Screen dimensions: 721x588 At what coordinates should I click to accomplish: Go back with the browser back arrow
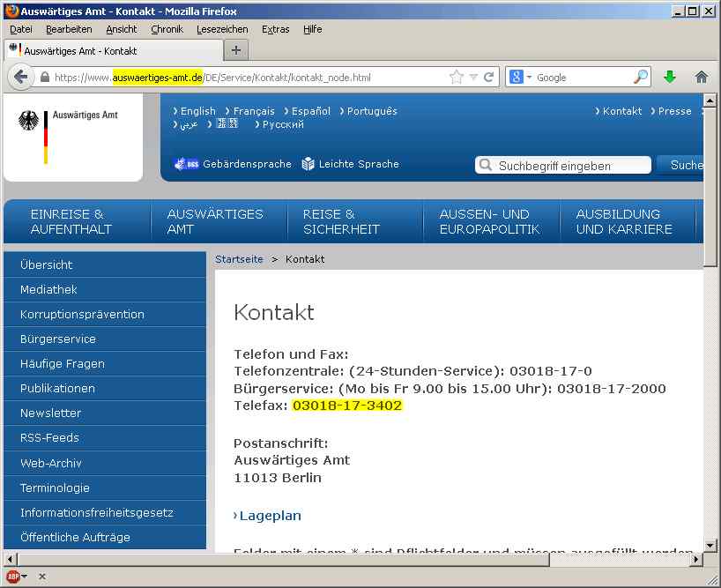pyautogui.click(x=21, y=77)
